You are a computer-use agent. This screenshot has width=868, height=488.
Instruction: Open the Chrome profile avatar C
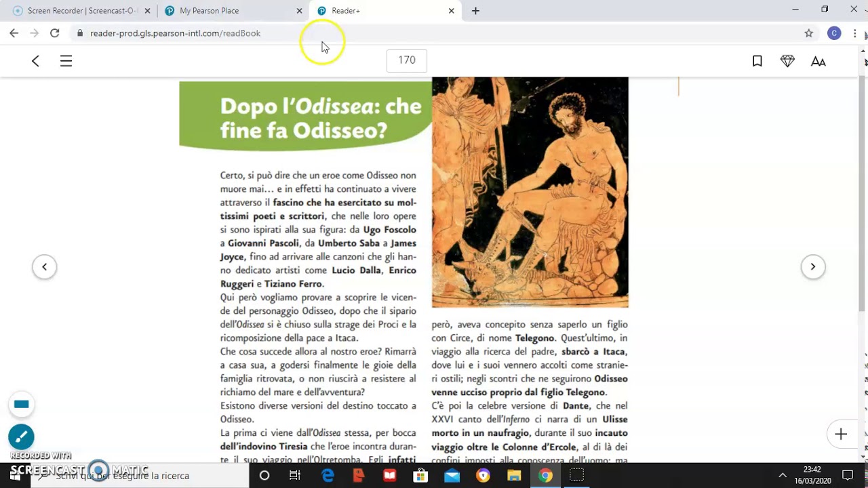tap(834, 33)
